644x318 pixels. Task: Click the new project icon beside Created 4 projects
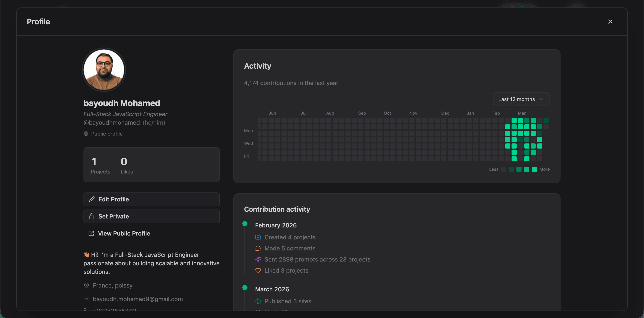pyautogui.click(x=258, y=237)
